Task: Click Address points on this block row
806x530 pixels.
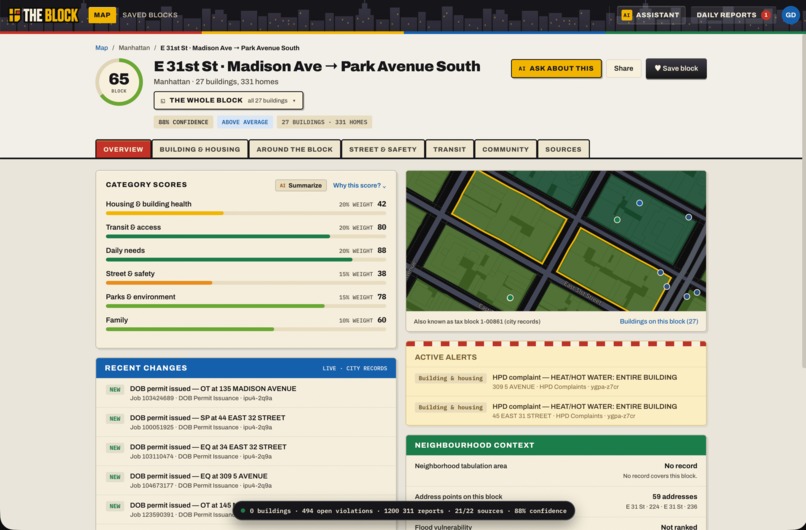Action: (x=556, y=501)
